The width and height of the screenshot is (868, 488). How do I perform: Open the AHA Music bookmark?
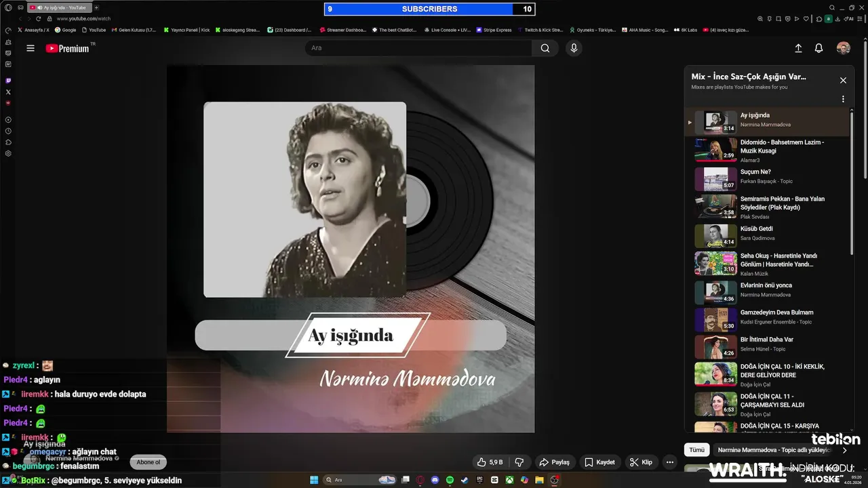pyautogui.click(x=646, y=30)
